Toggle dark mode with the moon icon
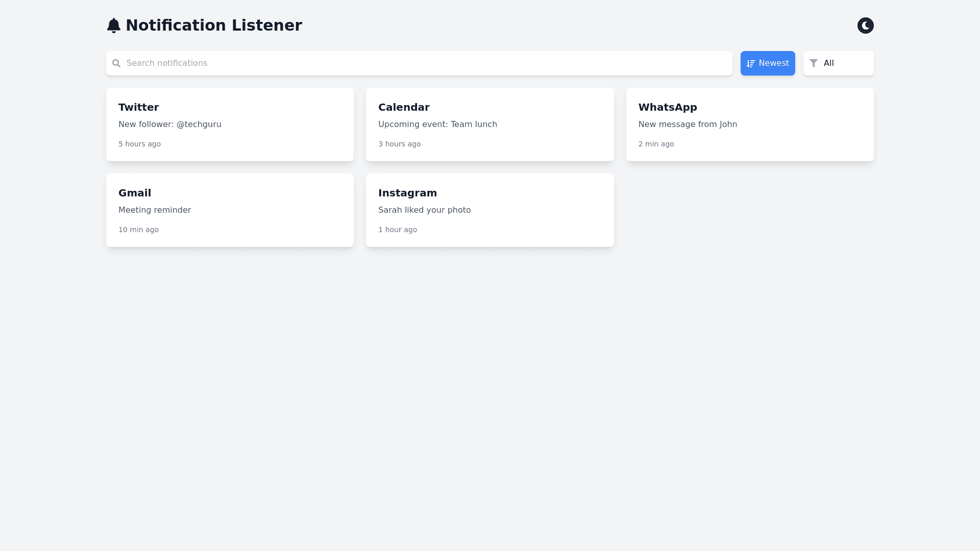This screenshot has width=980, height=551. [x=865, y=26]
